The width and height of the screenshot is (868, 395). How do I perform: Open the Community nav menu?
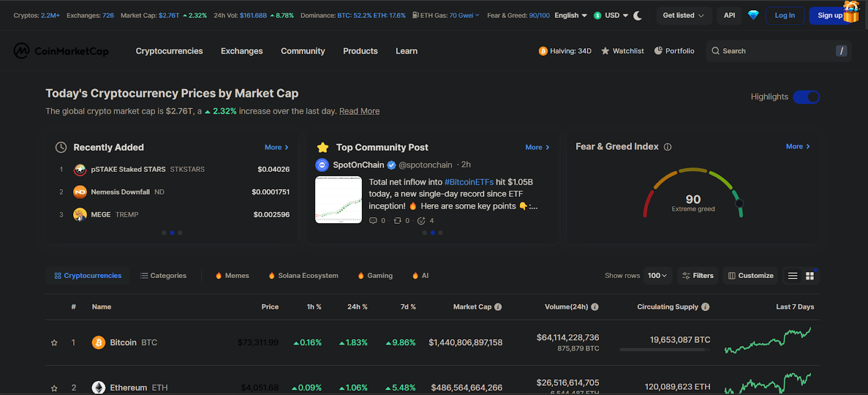point(303,51)
